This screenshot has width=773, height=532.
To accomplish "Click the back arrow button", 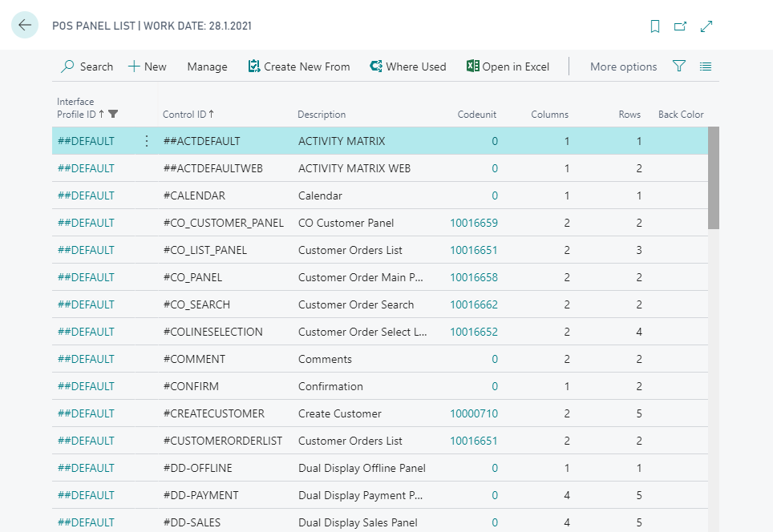I will pos(25,26).
